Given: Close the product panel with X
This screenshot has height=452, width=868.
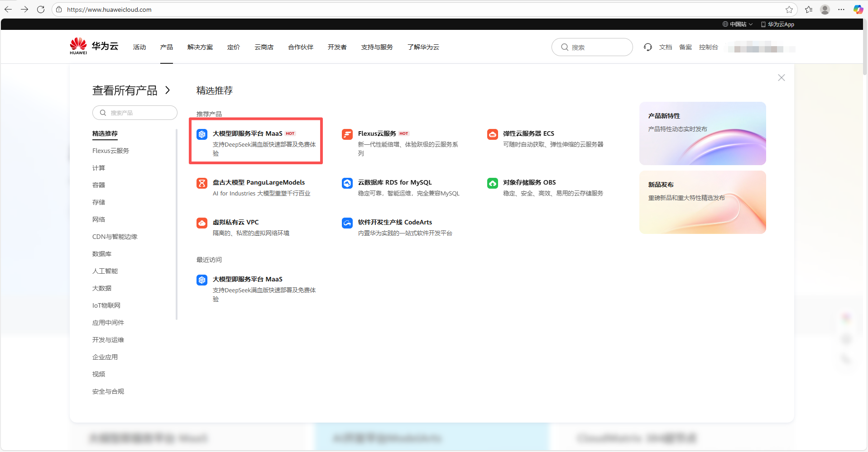Looking at the screenshot, I should point(782,78).
